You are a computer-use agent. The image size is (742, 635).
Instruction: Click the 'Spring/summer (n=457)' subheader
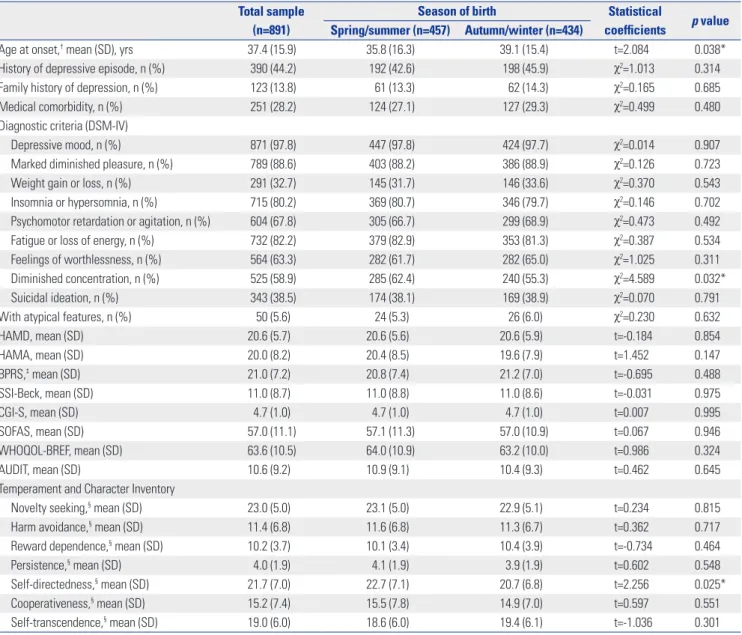[x=390, y=30]
